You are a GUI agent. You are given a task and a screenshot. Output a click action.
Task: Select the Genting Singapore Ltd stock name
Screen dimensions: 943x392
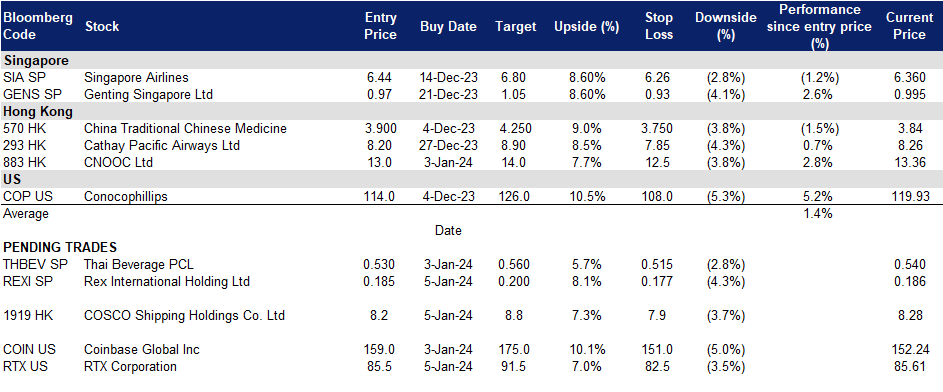click(x=149, y=94)
